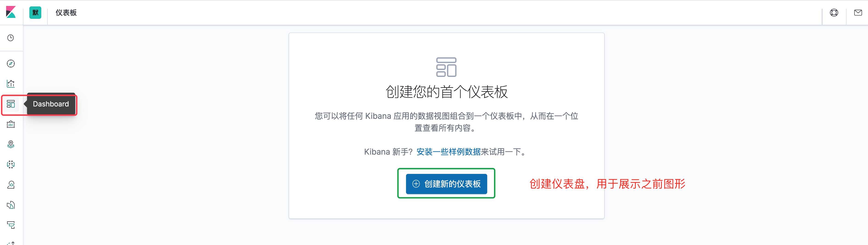Select the Visualize bar chart icon
Image resolution: width=868 pixels, height=245 pixels.
click(x=11, y=84)
